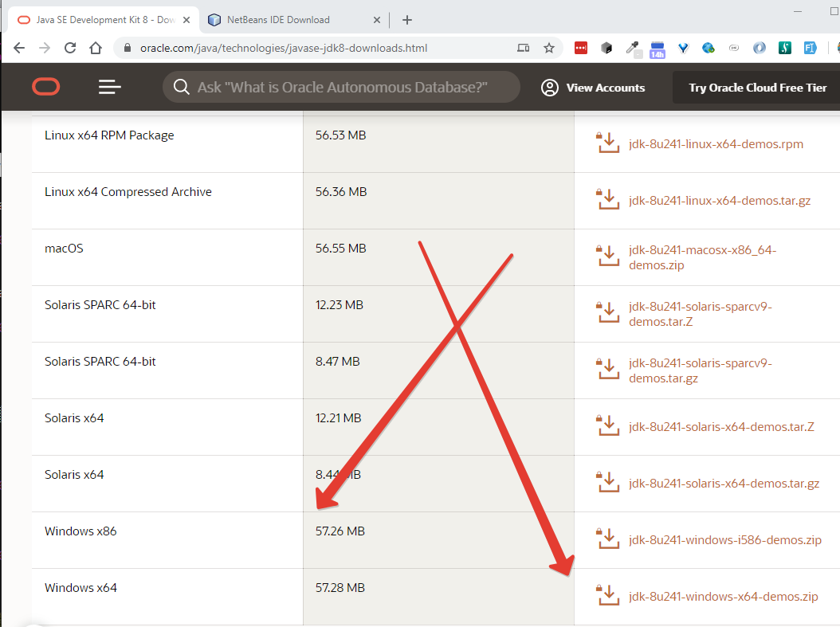Click the address bar URL

284,48
